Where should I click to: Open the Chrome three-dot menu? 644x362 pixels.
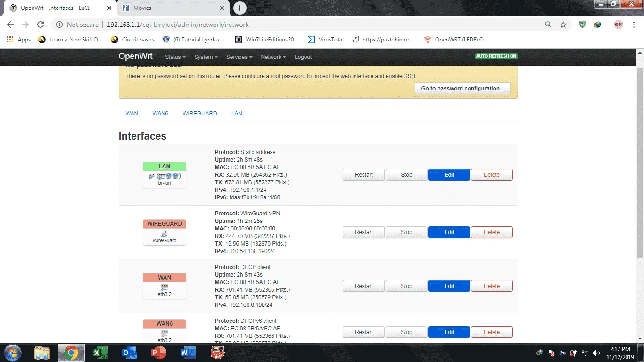[635, 25]
